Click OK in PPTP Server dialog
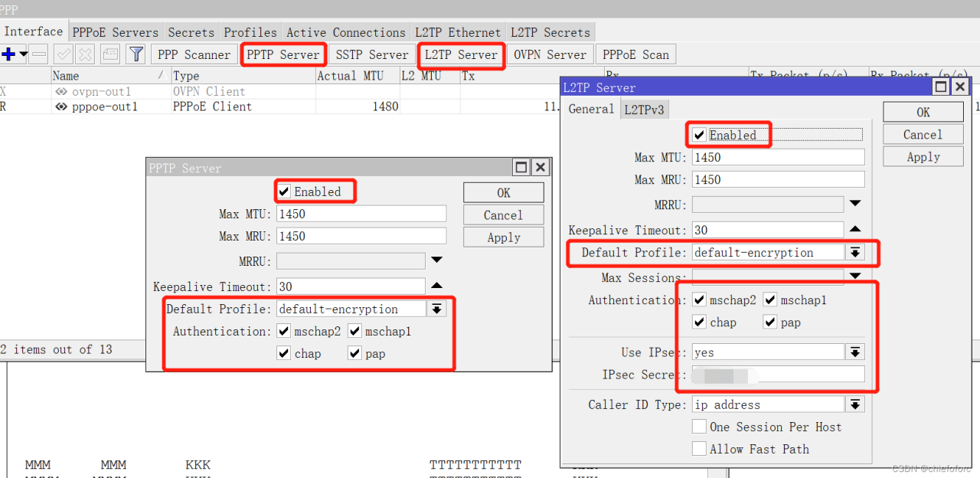The image size is (980, 478). pos(504,192)
